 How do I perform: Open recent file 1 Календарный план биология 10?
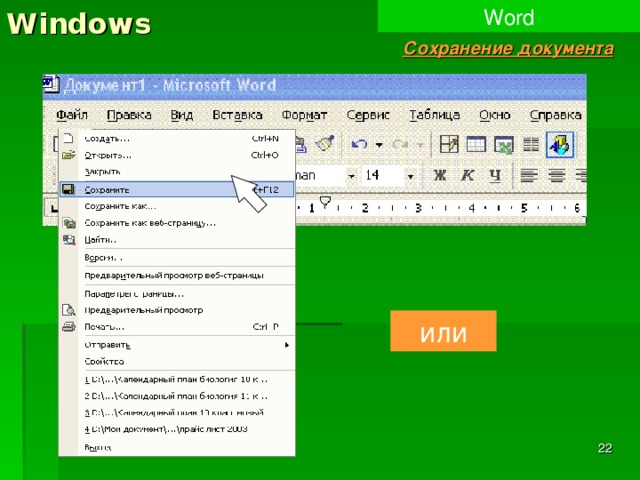pos(177,380)
